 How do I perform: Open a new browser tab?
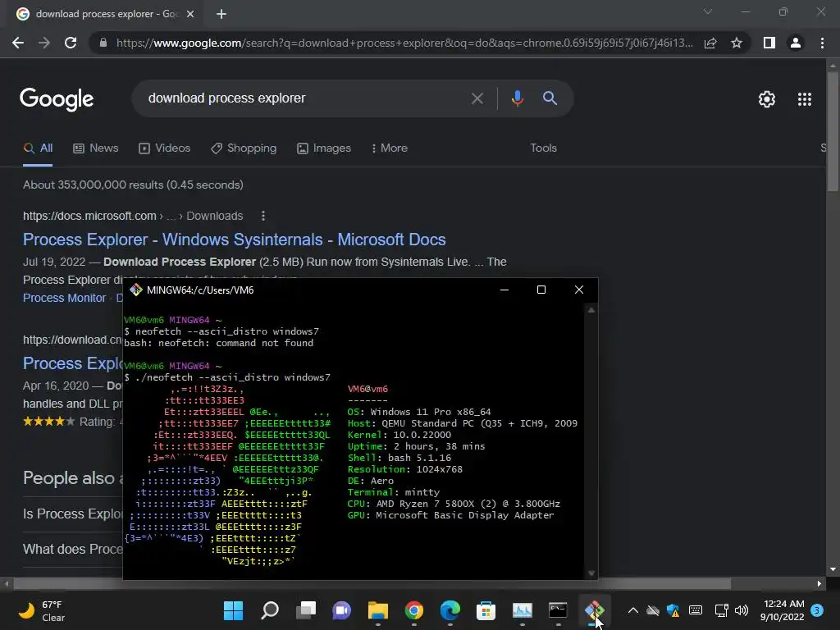coord(221,14)
